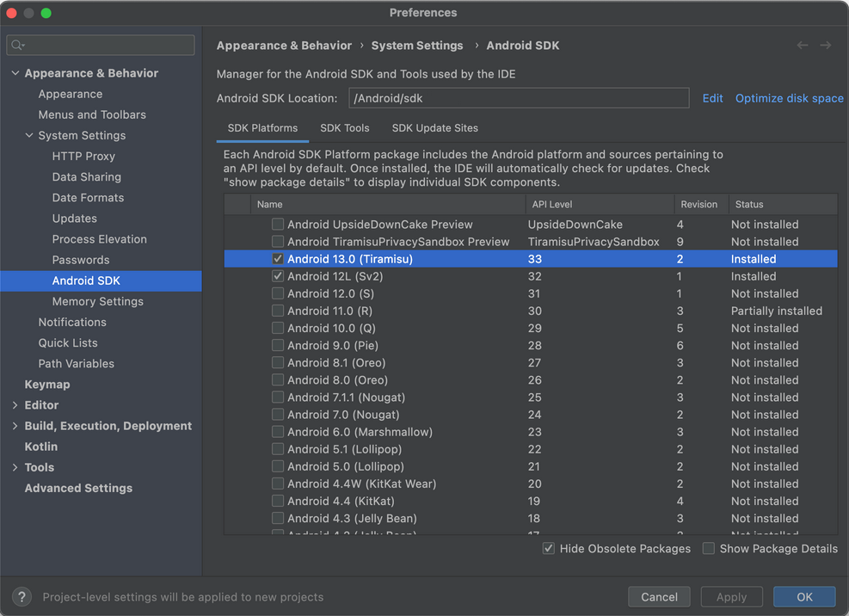Check Android 4.4W (KitKat Wear) checkbox
849x616 pixels.
tap(278, 484)
